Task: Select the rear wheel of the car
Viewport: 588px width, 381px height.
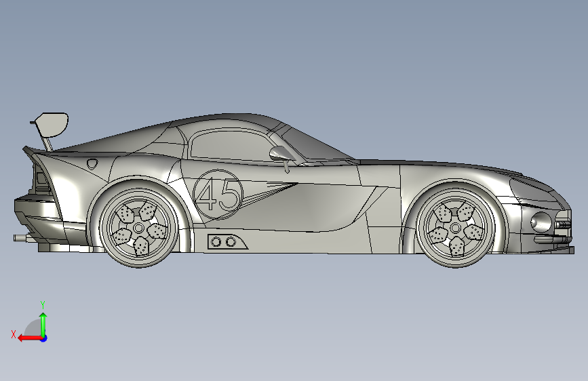Action: point(138,228)
